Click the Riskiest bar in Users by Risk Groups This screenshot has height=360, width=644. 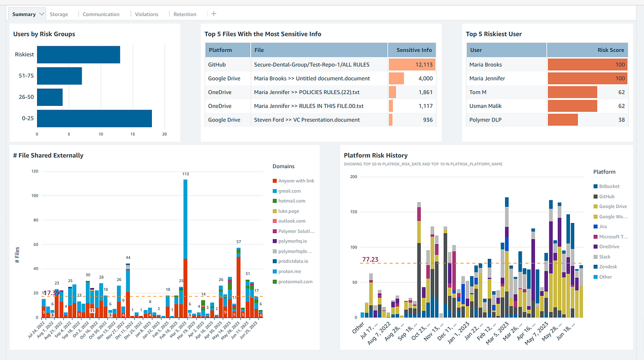click(x=78, y=54)
